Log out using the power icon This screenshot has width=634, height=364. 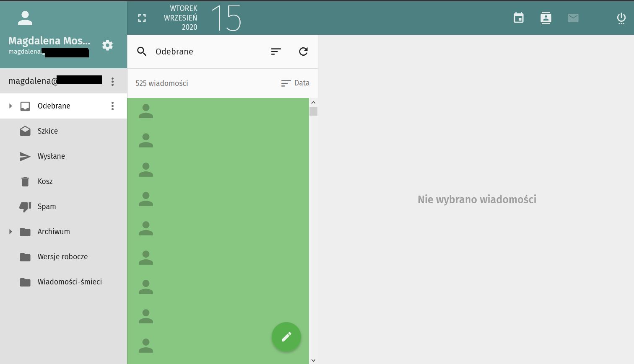point(621,18)
